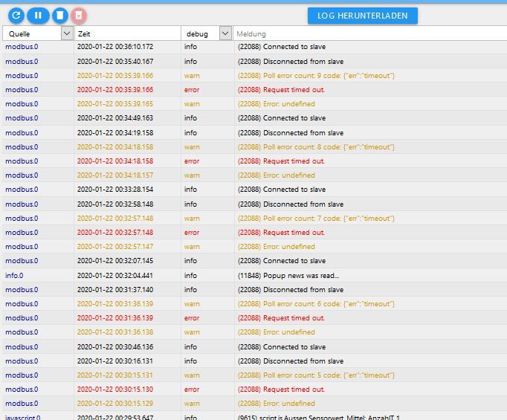
Task: Select timestamp 2020-01-22 00:30:16.131
Action: point(115,361)
